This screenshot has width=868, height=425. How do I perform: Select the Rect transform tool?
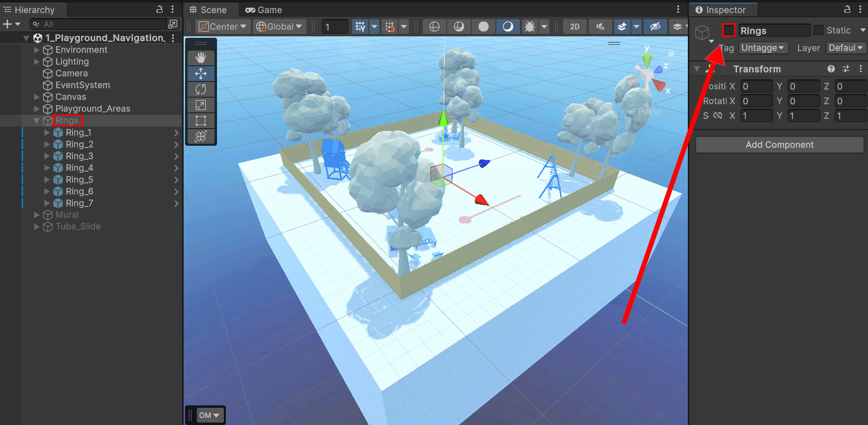click(x=201, y=121)
